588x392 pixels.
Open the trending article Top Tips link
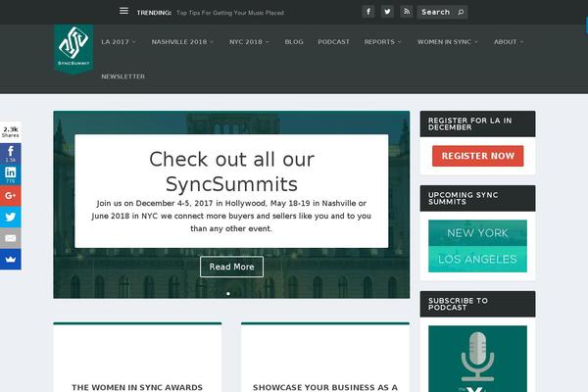230,13
